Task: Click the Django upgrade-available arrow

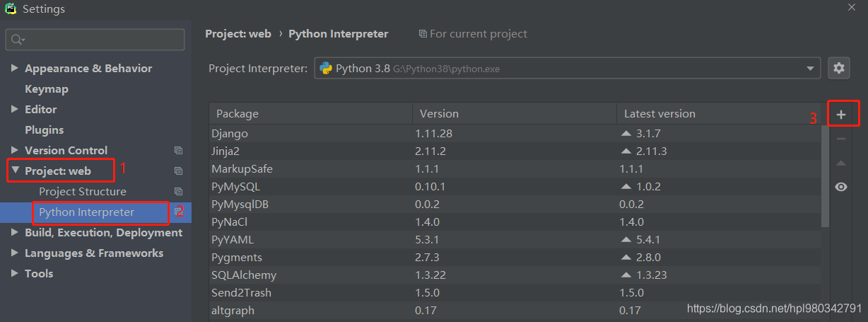Action: (626, 133)
